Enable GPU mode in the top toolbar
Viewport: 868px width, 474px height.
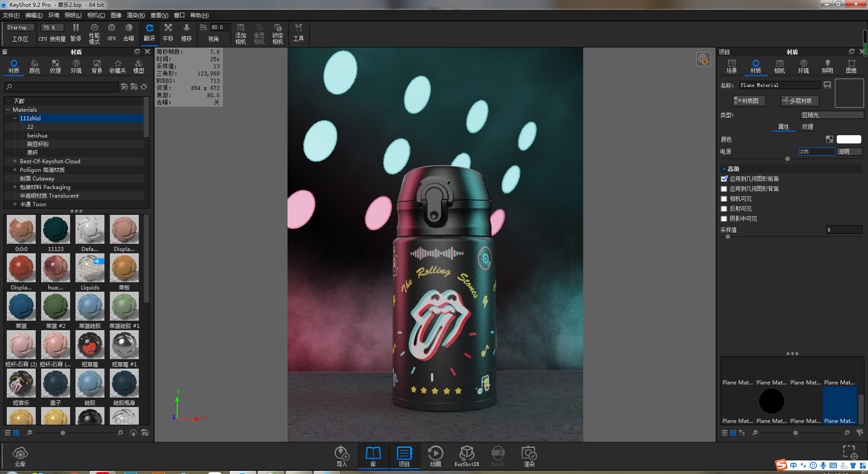(111, 32)
